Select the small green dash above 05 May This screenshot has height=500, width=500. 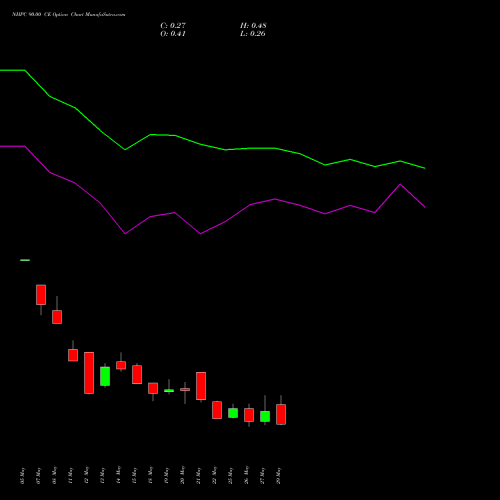pyautogui.click(x=25, y=260)
